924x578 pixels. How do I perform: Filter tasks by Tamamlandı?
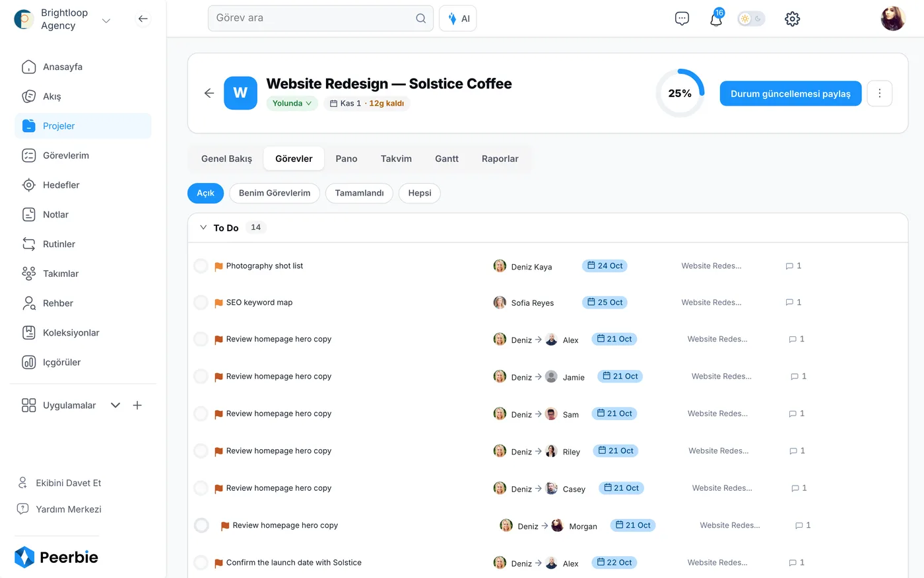pos(359,193)
